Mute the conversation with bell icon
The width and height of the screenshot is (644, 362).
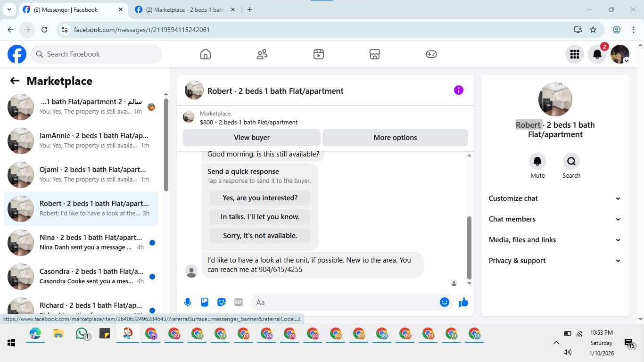click(x=537, y=162)
